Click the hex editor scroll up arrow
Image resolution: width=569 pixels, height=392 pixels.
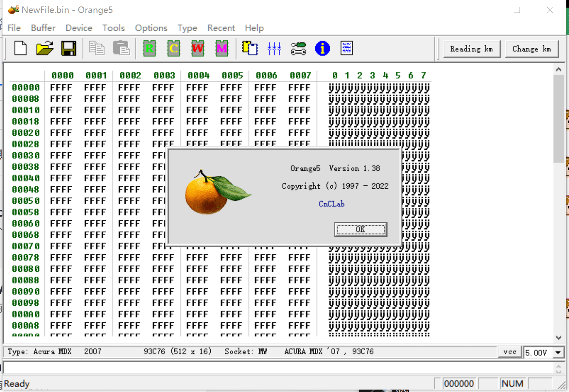coord(558,69)
